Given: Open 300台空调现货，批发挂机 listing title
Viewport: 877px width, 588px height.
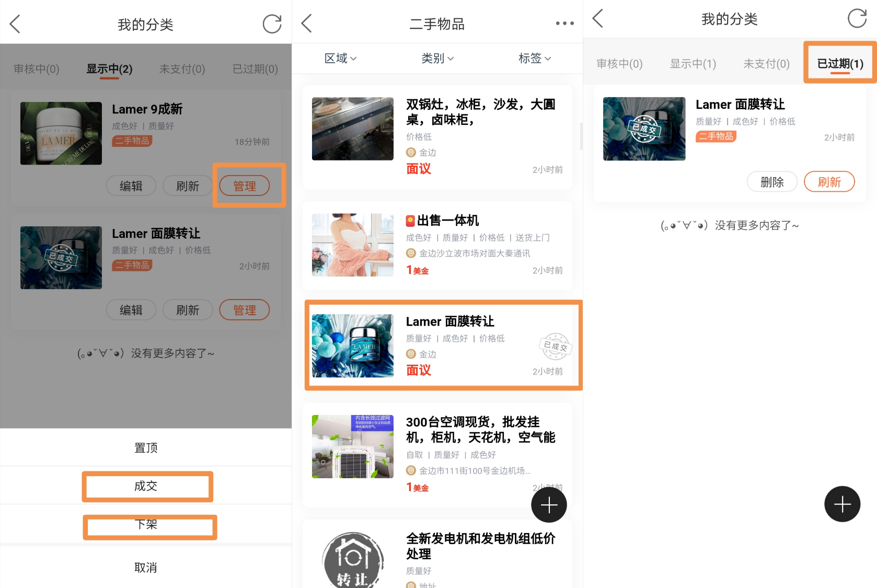Looking at the screenshot, I should click(481, 430).
